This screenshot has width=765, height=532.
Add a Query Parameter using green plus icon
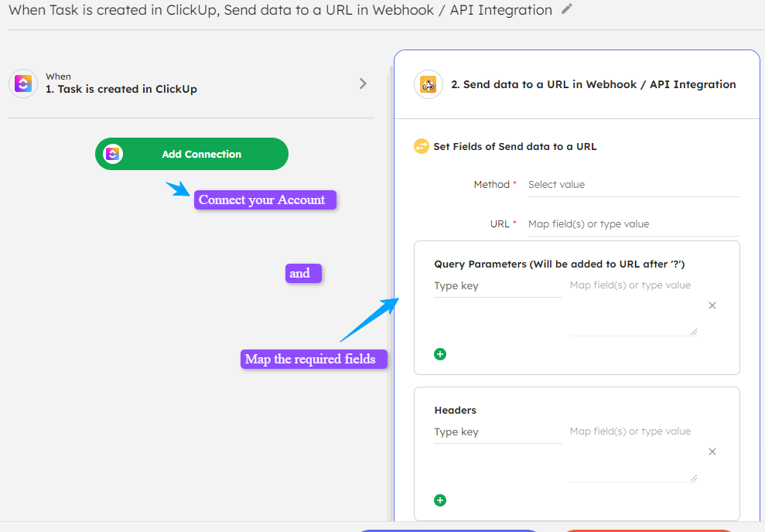[x=440, y=353]
